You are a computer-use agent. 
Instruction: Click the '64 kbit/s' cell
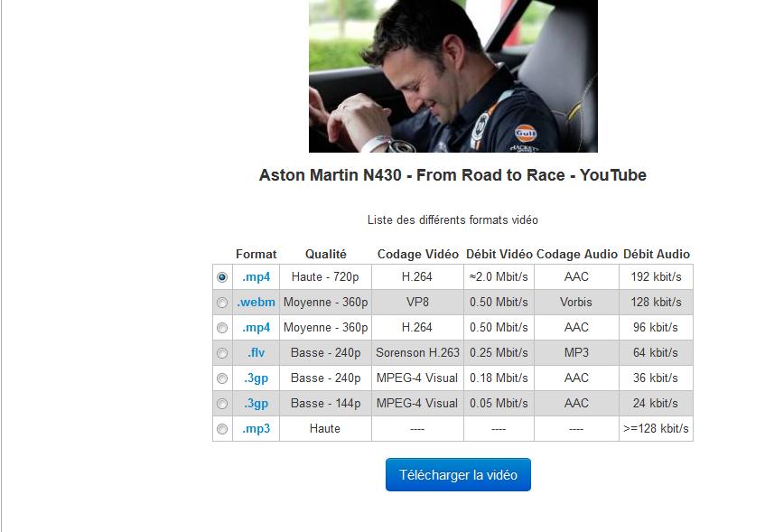point(657,352)
